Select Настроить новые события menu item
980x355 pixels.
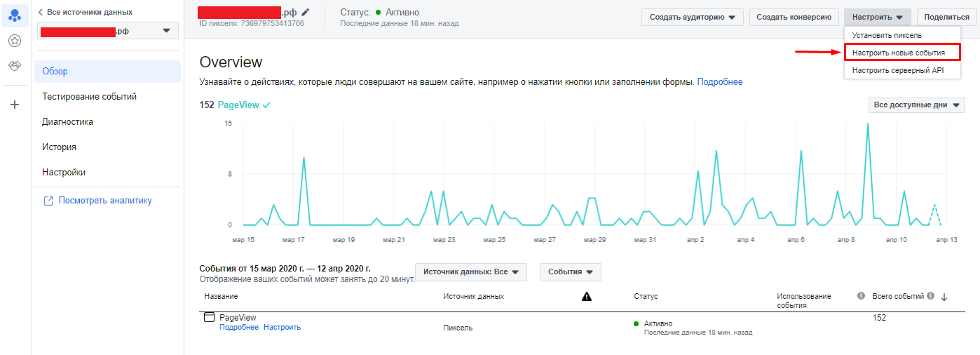point(898,53)
